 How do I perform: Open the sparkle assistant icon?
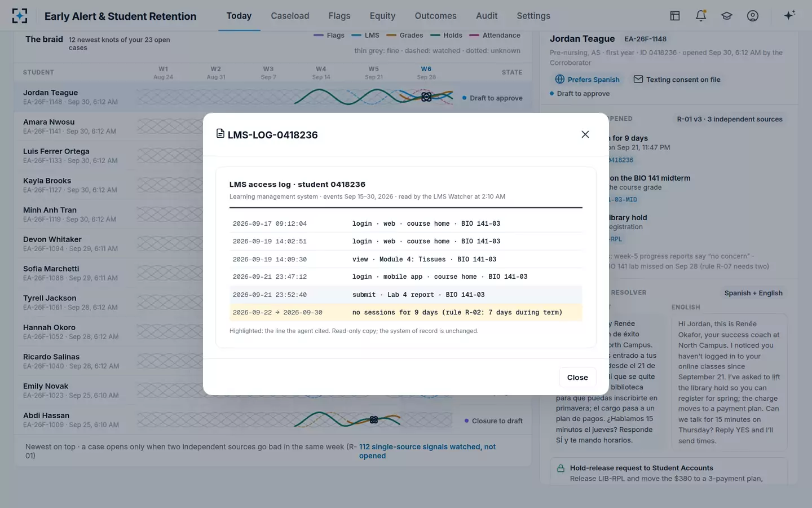point(789,15)
